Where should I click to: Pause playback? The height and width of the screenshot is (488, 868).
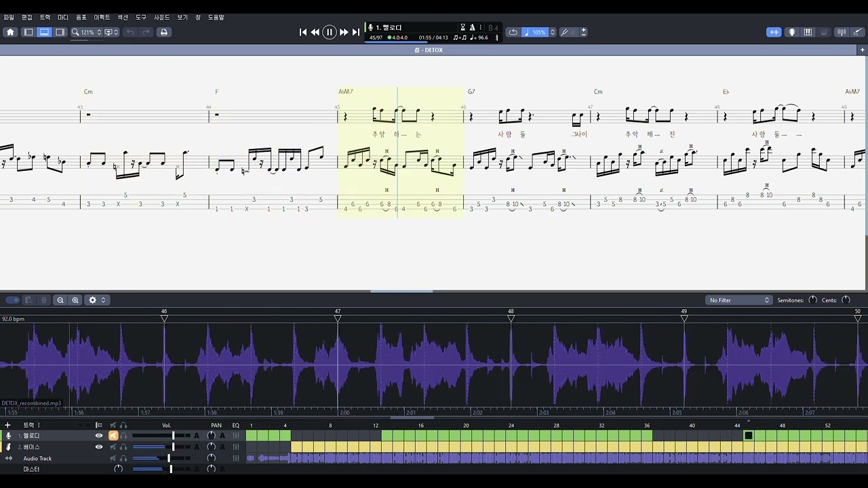[x=330, y=32]
